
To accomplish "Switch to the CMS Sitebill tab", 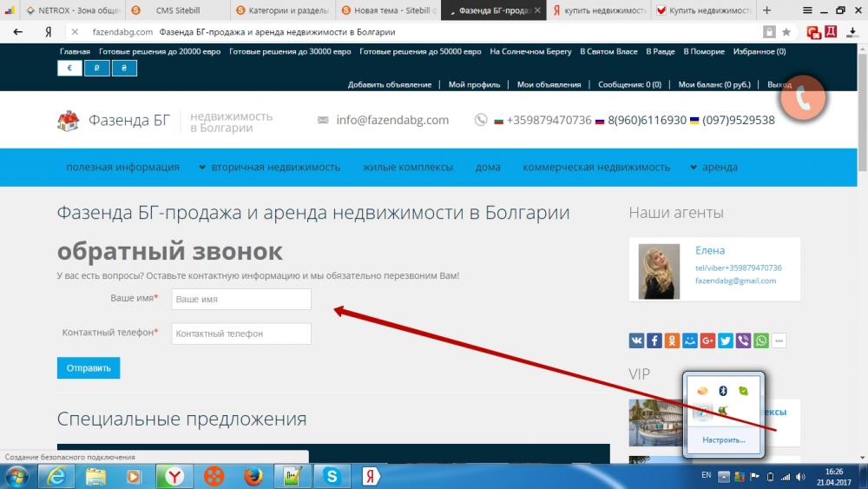I will point(174,10).
